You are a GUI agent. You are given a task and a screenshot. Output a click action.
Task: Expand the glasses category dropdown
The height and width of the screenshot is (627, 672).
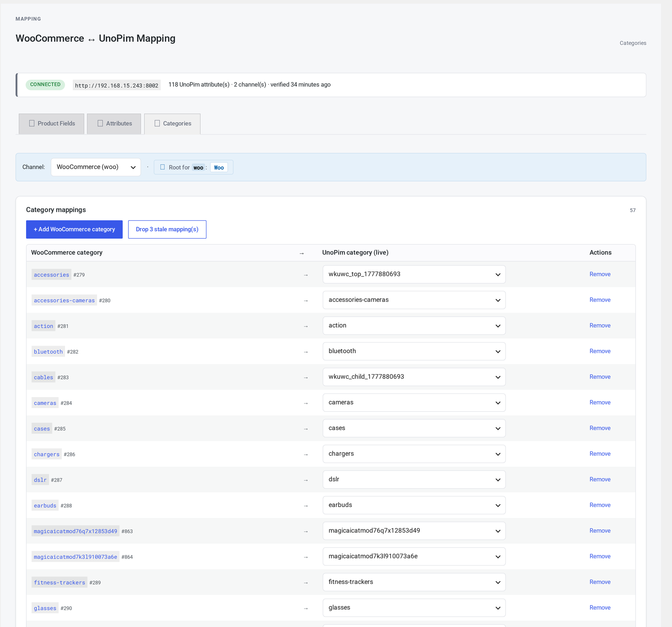point(414,608)
